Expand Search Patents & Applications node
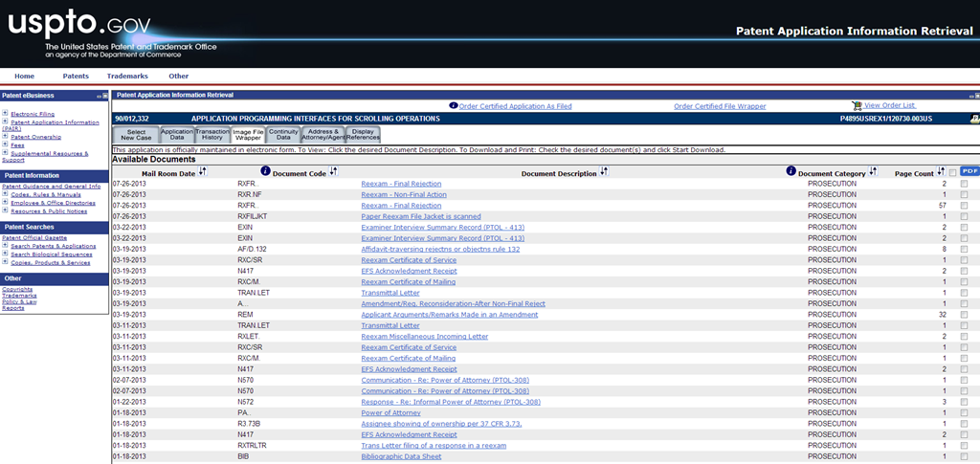 point(6,246)
